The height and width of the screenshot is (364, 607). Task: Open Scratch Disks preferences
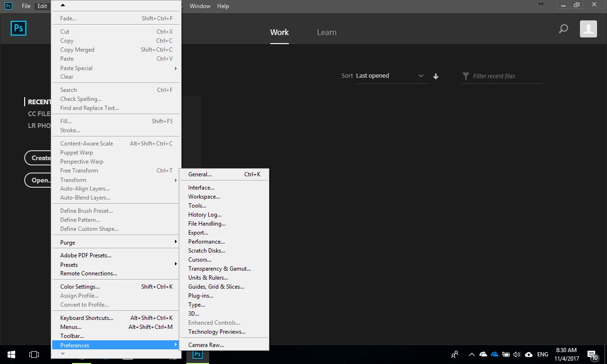pyautogui.click(x=224, y=251)
